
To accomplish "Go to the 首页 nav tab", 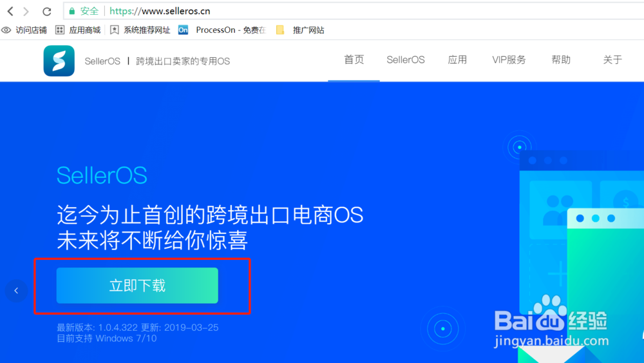I will 354,60.
